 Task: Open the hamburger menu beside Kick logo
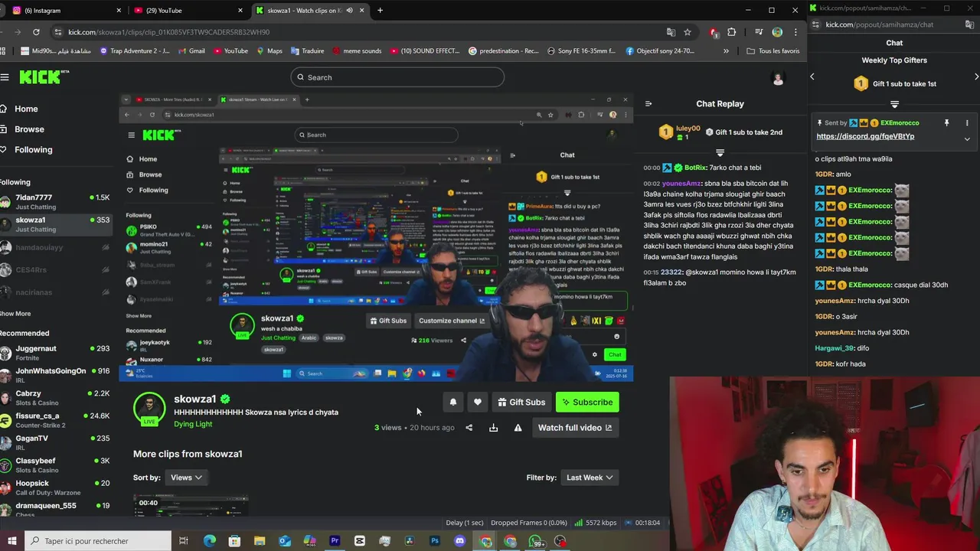tap(5, 77)
